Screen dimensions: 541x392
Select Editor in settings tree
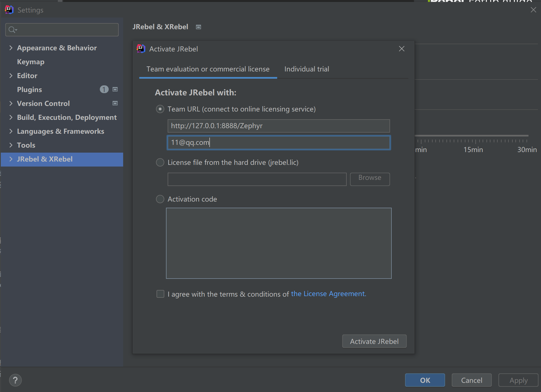point(27,76)
